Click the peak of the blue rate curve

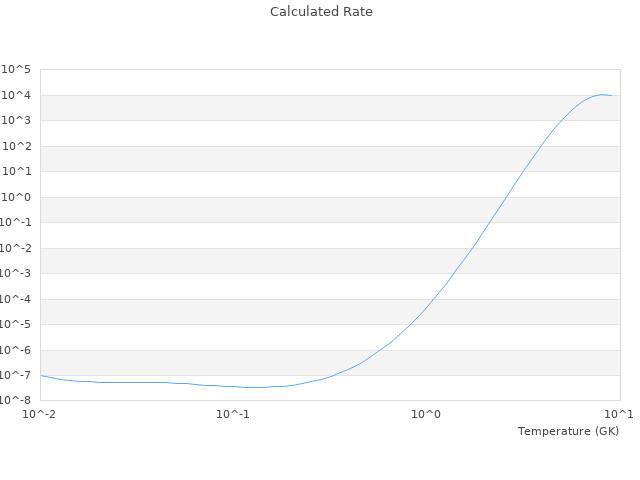(x=602, y=94)
